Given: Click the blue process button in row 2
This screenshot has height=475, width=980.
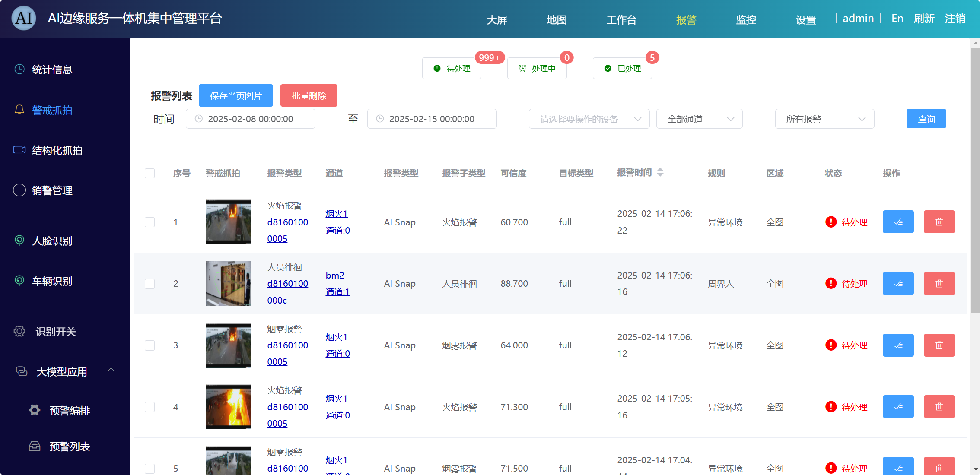Looking at the screenshot, I should [x=898, y=284].
